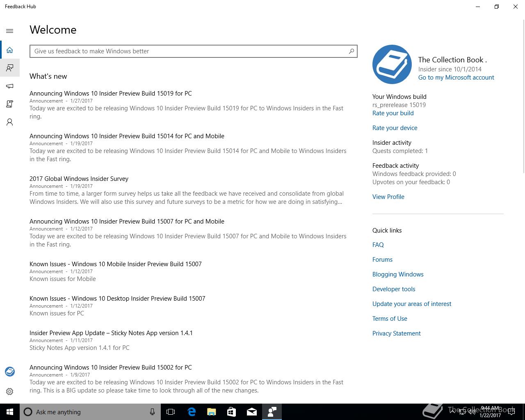
Task: Open Settings gear in the sidebar
Action: point(10,392)
